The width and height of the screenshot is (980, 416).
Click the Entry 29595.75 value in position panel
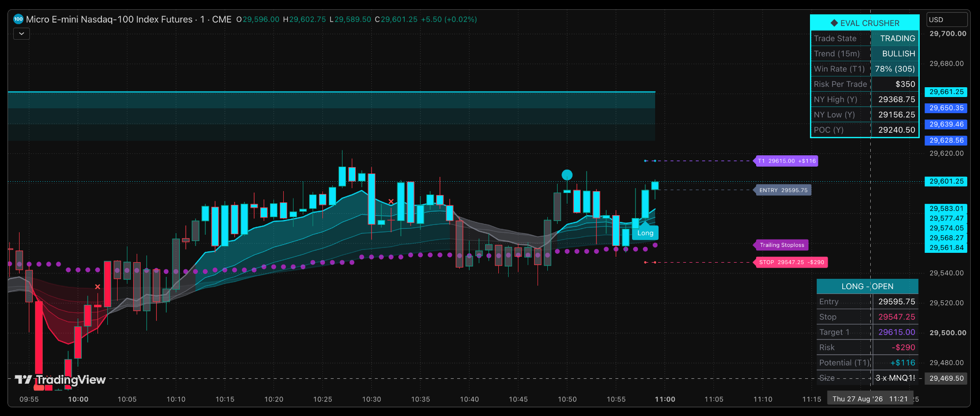[896, 301]
